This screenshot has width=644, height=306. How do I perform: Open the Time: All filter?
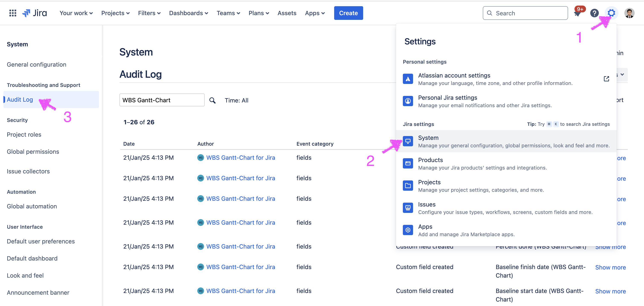point(236,100)
